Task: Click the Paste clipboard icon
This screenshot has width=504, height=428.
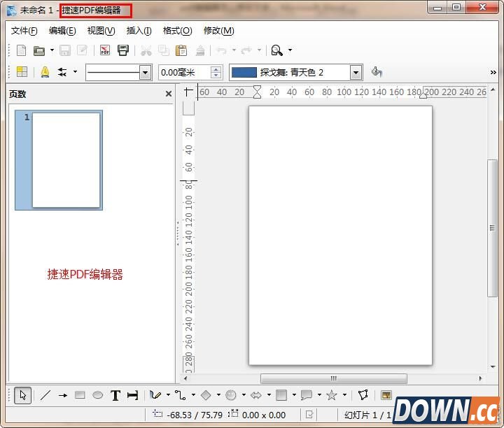Action: 181,50
